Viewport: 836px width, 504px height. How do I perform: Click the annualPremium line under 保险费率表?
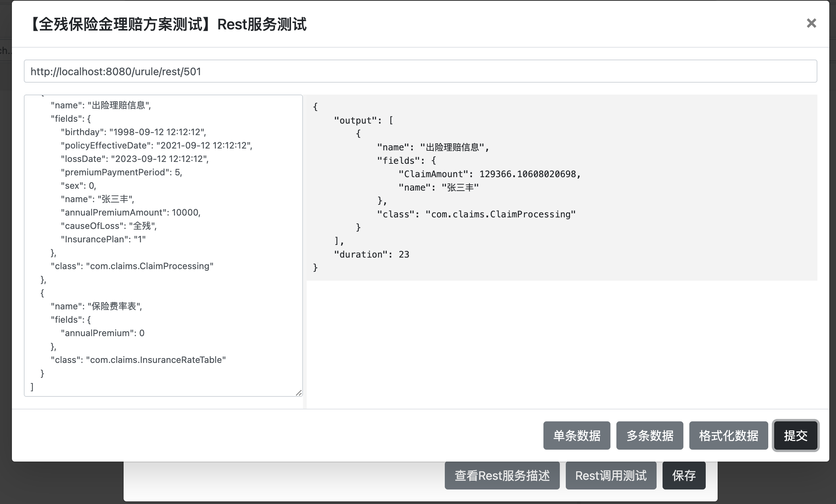[103, 333]
